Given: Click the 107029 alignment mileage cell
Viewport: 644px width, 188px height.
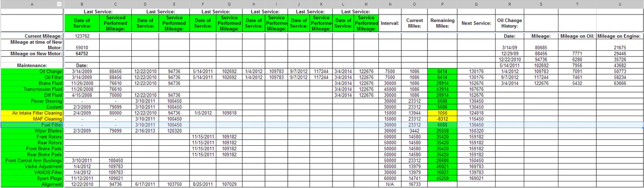Looking at the screenshot, I should click(229, 184).
